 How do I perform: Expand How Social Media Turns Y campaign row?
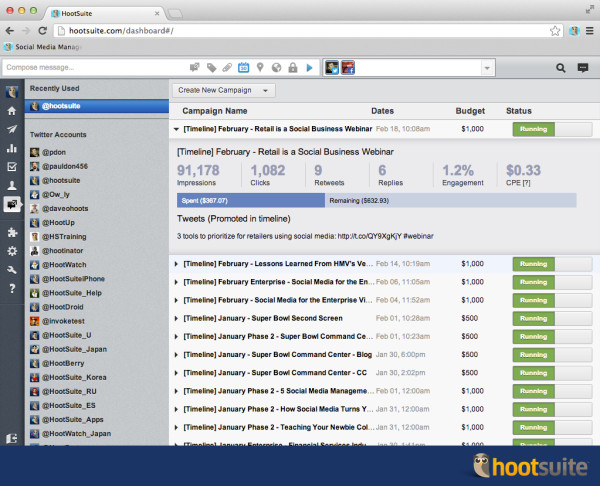click(176, 409)
